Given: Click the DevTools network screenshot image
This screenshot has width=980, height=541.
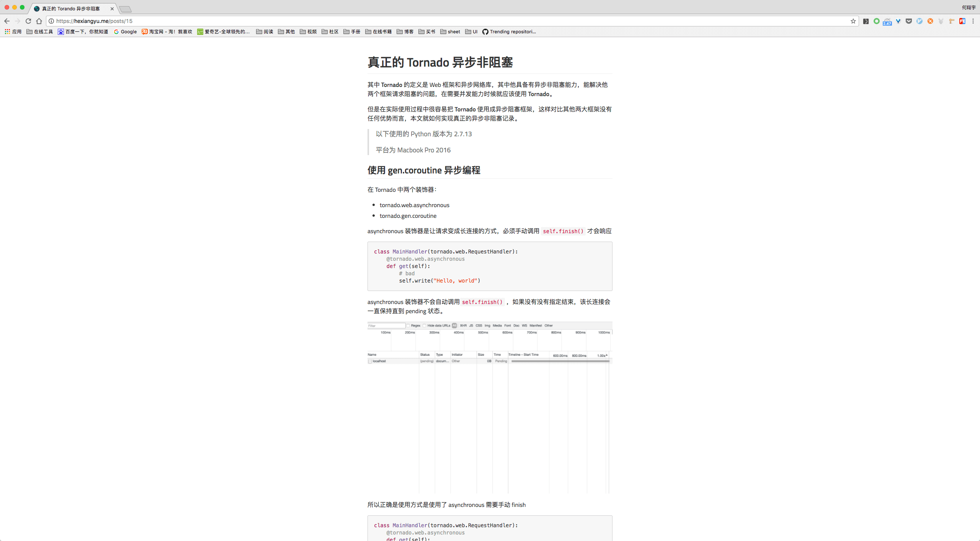Looking at the screenshot, I should 490,407.
